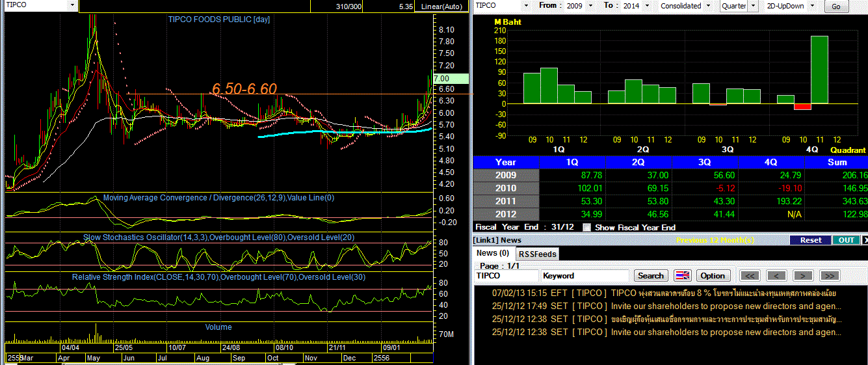Click the Slow Stochastics Oscillator indicator label
The image size is (868, 365).
coord(219,237)
